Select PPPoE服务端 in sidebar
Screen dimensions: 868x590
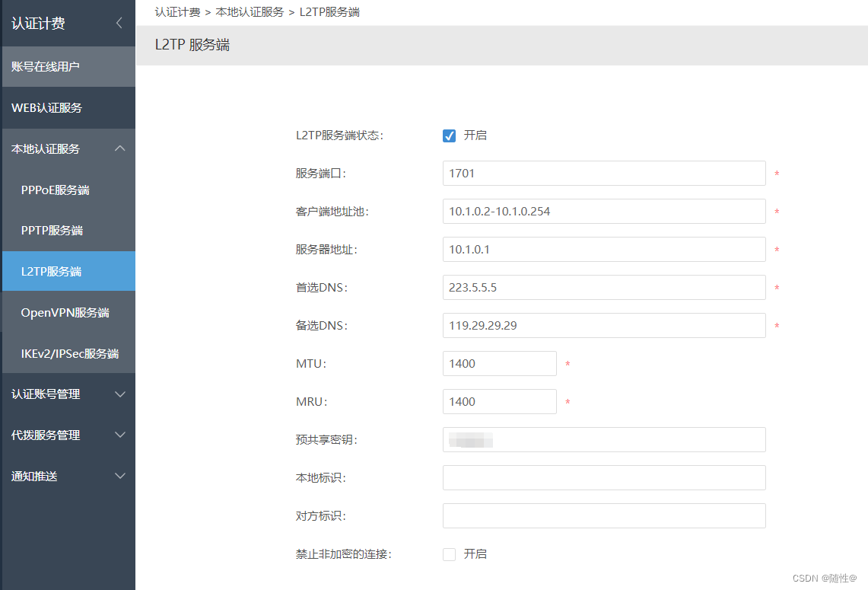click(x=68, y=190)
